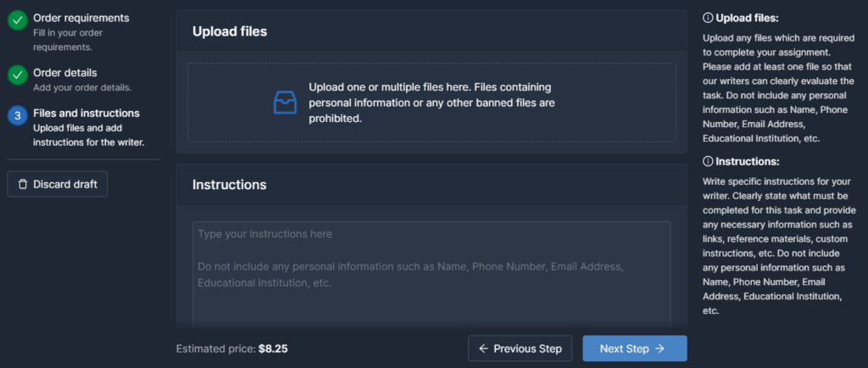Click the blue inbox upload icon
Screen dimensions: 868x368
coord(285,103)
